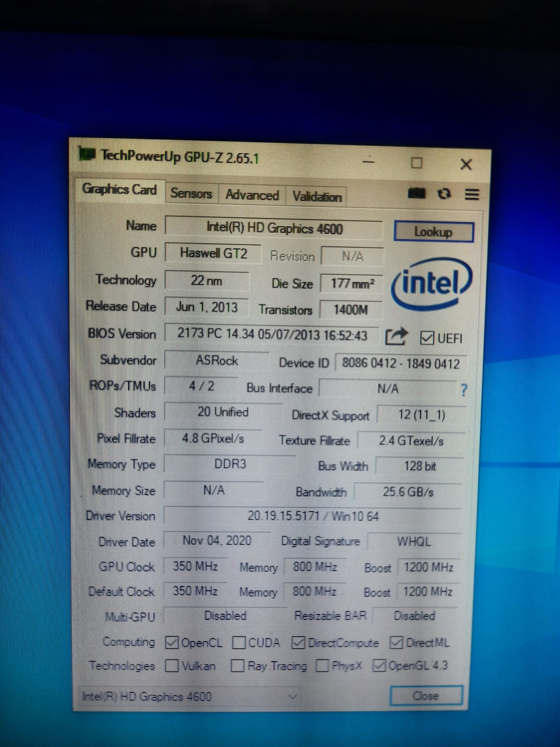
Task: Open the Advanced tab
Action: [252, 195]
